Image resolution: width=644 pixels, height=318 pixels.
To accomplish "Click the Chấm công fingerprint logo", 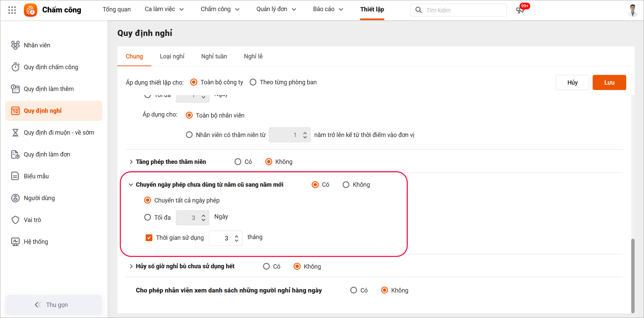I will pyautogui.click(x=31, y=10).
